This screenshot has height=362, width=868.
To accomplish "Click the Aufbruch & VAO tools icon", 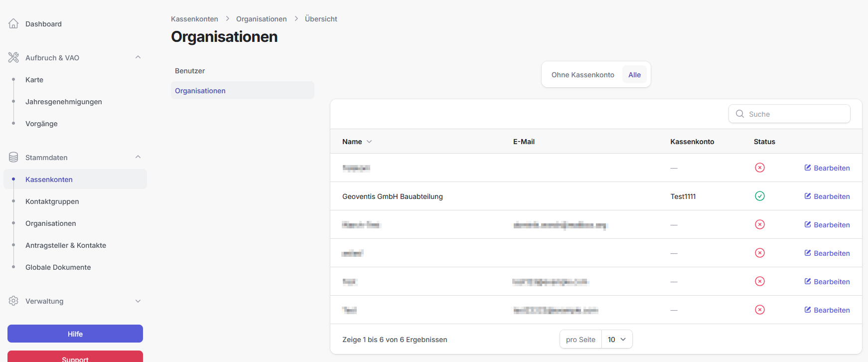I will tap(13, 57).
